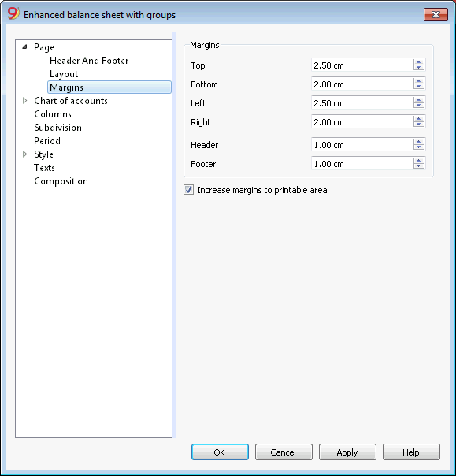Expand the Chart of accounts node
This screenshot has width=456, height=476.
point(25,101)
